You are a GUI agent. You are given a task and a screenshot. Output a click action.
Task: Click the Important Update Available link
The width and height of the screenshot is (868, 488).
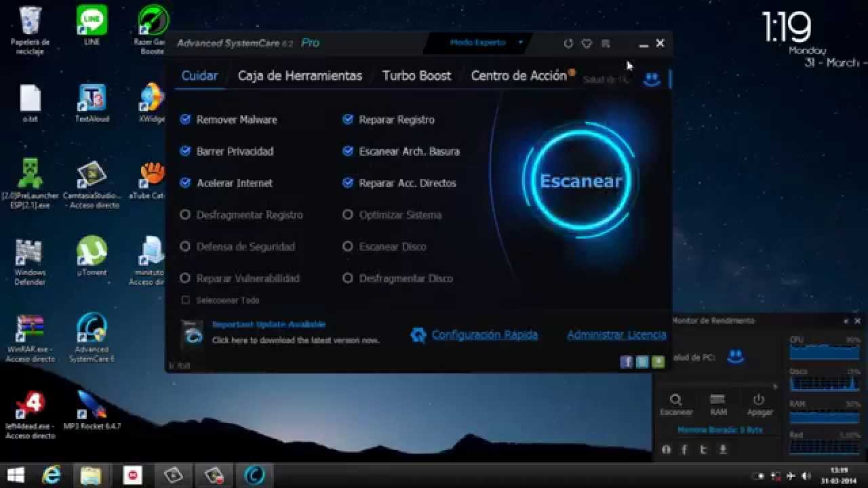(x=269, y=325)
